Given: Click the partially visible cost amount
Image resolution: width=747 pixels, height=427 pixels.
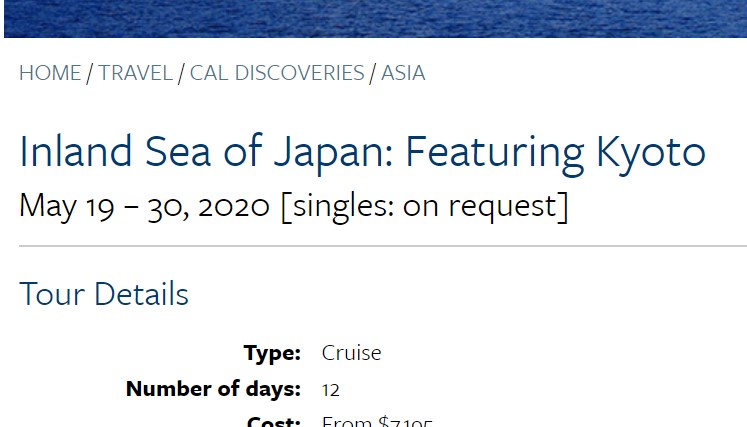Looking at the screenshot, I should 377,421.
